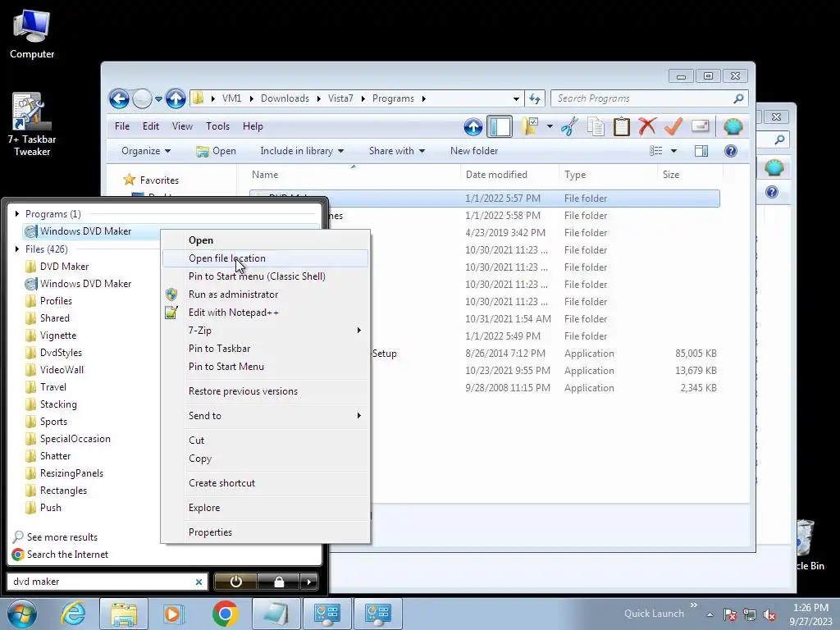Image resolution: width=840 pixels, height=630 pixels.
Task: Open the address bar history dropdown
Action: 516,98
